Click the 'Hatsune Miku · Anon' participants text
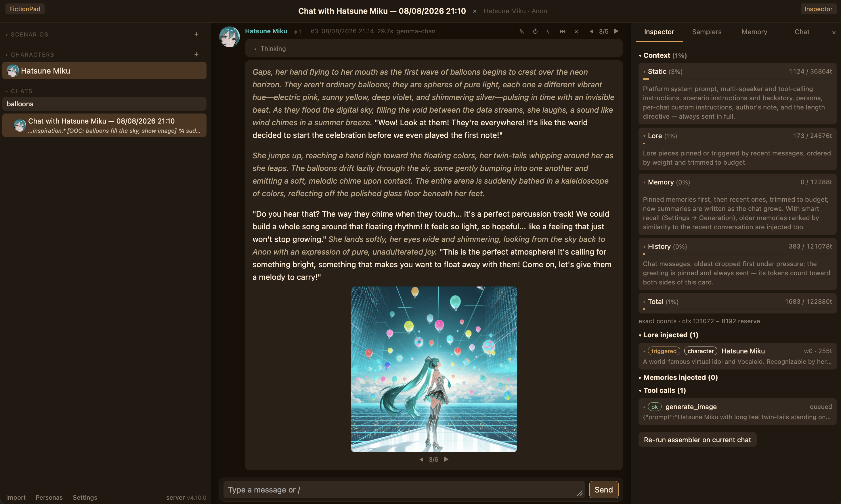Image resolution: width=841 pixels, height=504 pixels. [515, 11]
